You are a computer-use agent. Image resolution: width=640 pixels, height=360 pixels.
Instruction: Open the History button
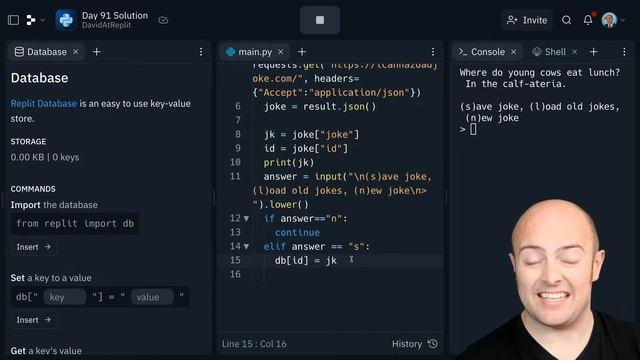415,344
